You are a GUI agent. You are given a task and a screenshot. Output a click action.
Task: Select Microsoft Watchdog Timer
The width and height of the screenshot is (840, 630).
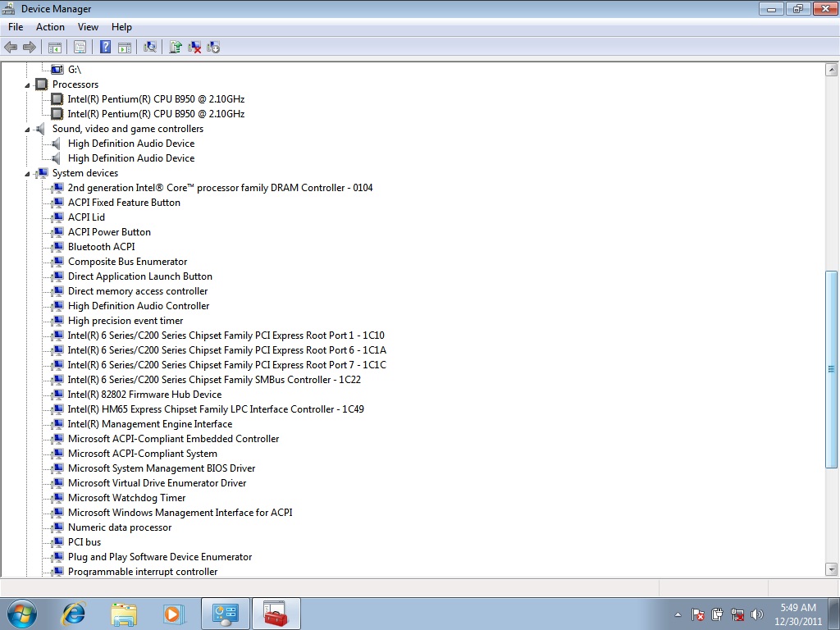click(x=127, y=498)
